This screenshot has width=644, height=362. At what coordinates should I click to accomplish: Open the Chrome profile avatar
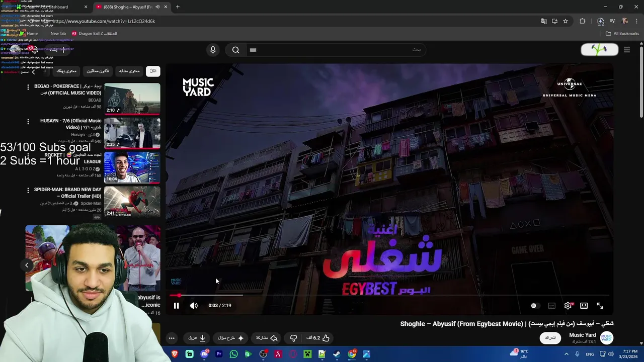pyautogui.click(x=624, y=21)
